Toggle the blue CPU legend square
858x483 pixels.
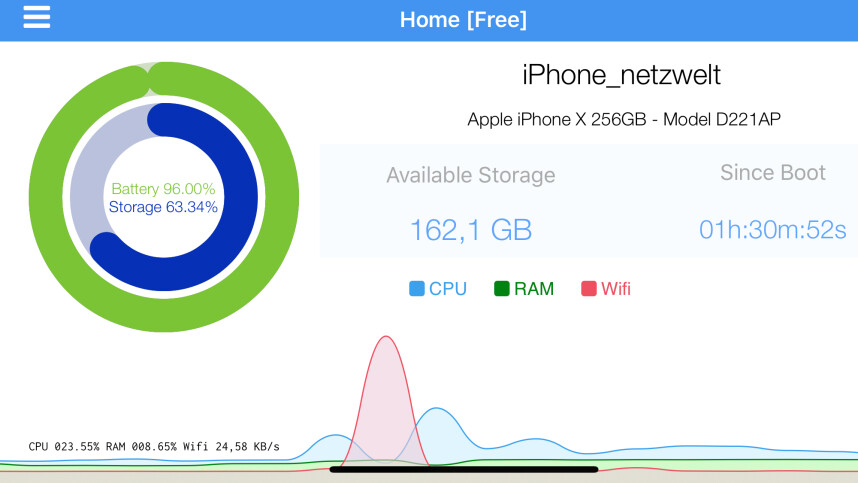point(417,289)
